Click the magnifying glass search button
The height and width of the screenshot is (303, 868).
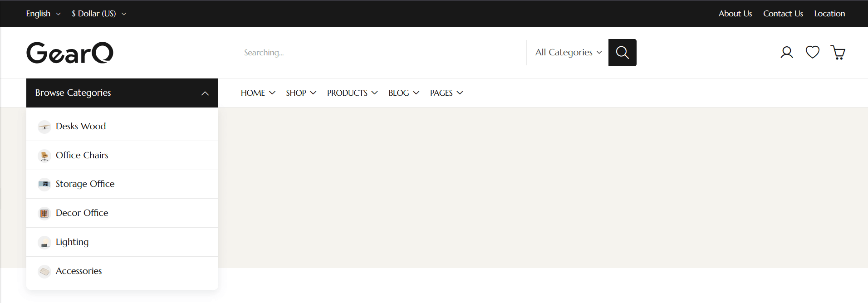(x=622, y=53)
